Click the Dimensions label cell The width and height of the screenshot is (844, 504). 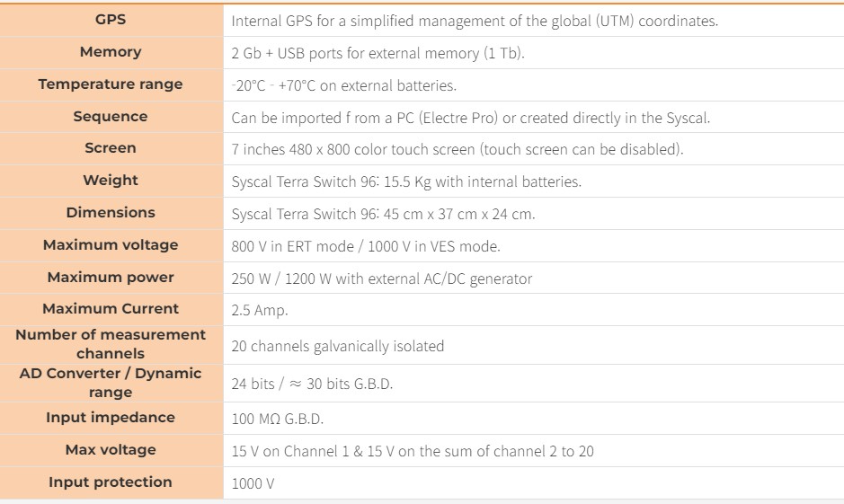[x=111, y=213]
